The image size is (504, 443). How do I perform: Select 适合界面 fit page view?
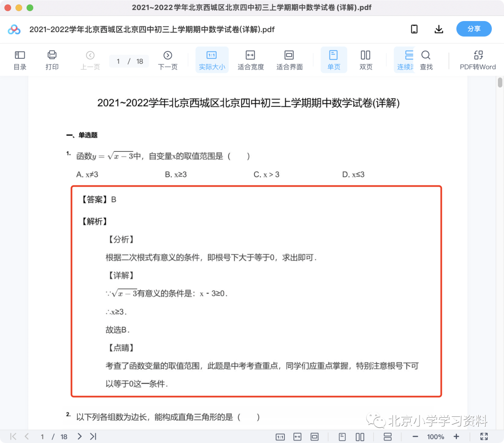(x=289, y=60)
